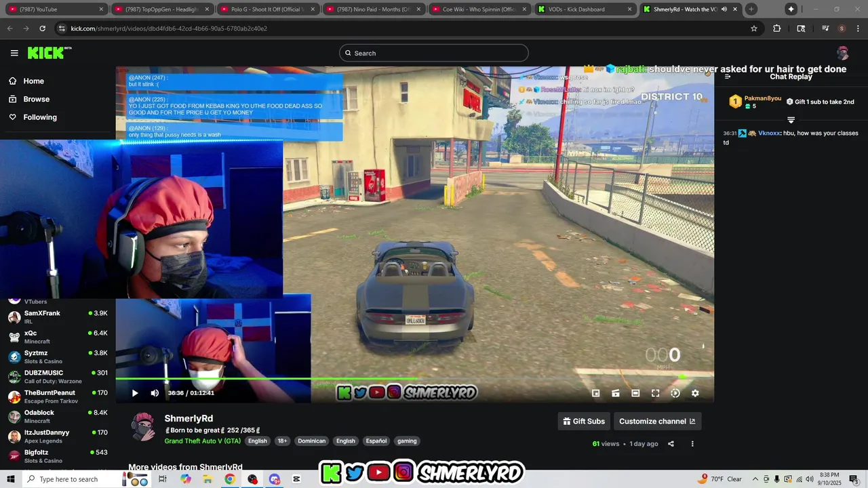Click Pakman8you top gifter entry

click(755, 102)
